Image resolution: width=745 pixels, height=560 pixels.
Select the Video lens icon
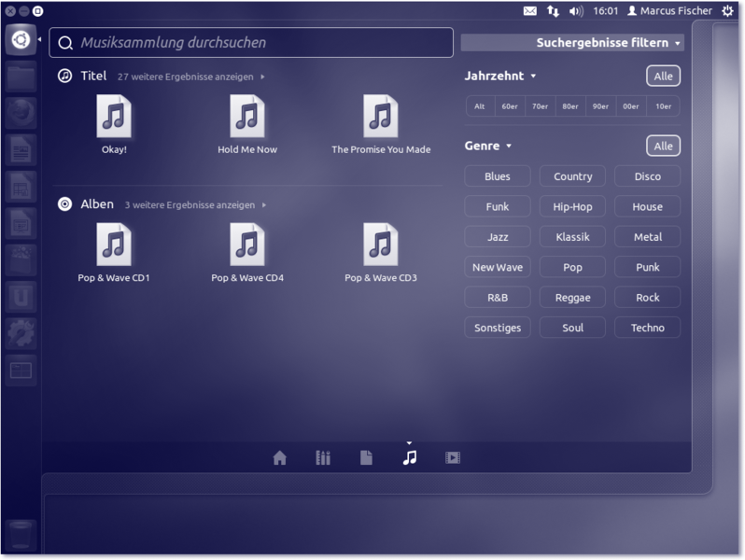click(453, 457)
